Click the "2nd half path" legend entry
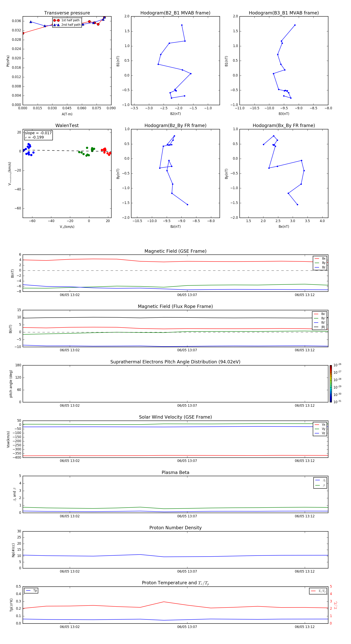The image size is (351, 644). (x=67, y=25)
